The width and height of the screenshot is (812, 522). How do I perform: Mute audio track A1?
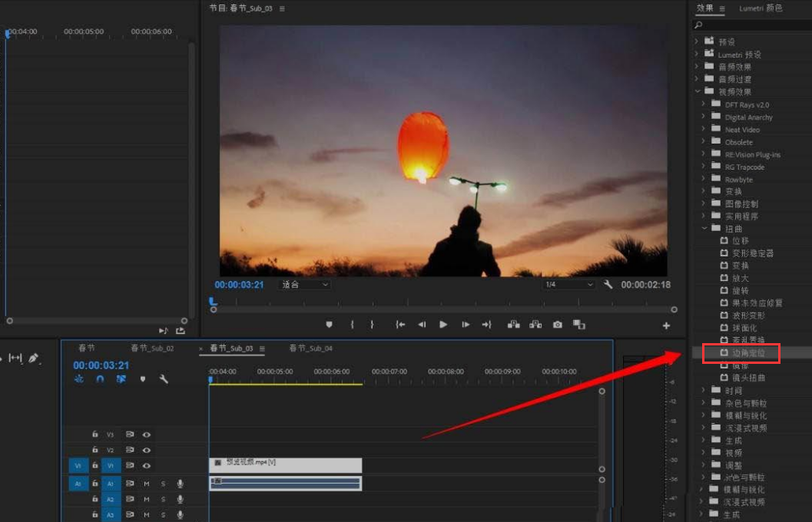[146, 484]
